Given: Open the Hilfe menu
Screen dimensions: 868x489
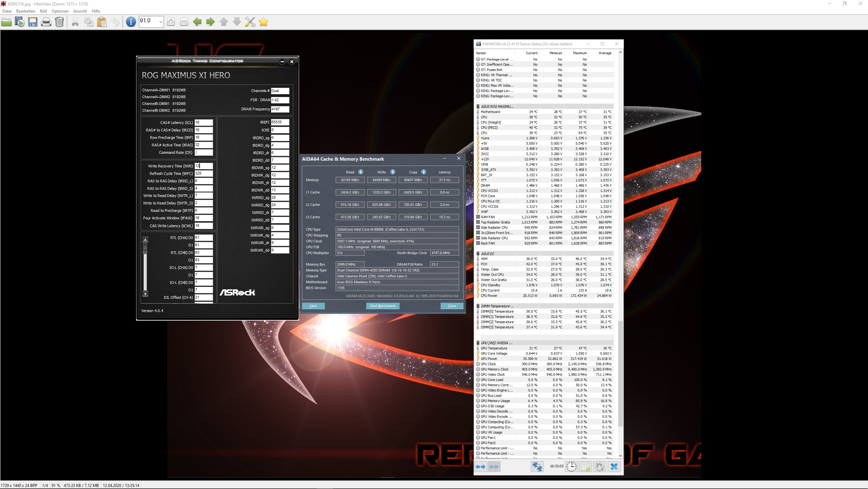Looking at the screenshot, I should click(x=96, y=11).
